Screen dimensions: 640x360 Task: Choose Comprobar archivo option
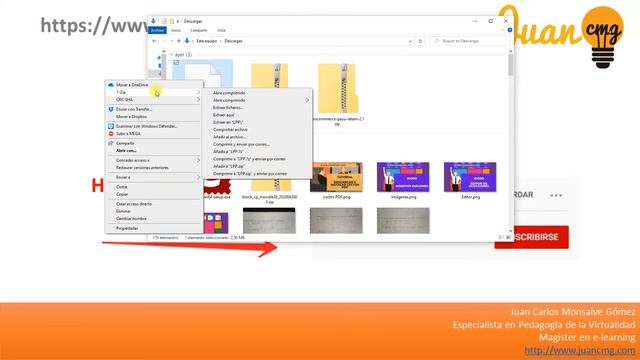tap(231, 130)
